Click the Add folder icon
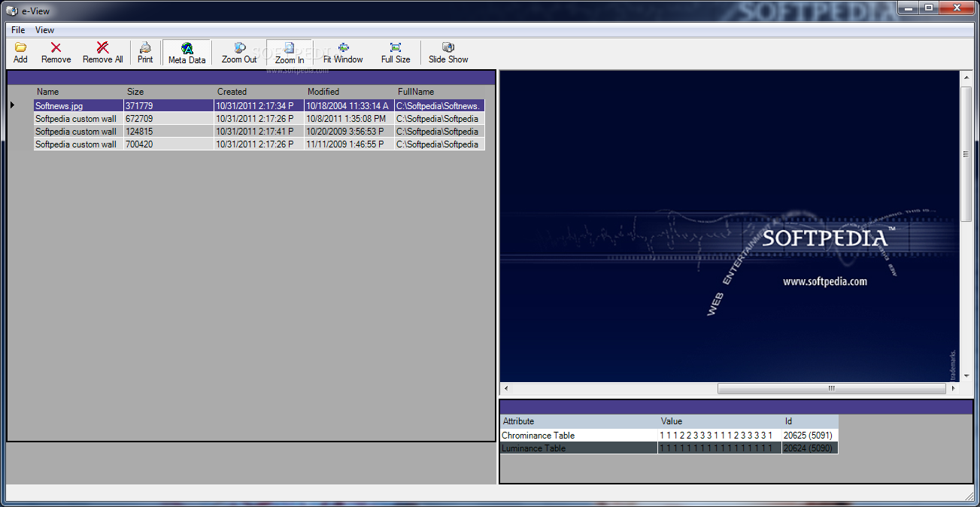 coord(20,47)
